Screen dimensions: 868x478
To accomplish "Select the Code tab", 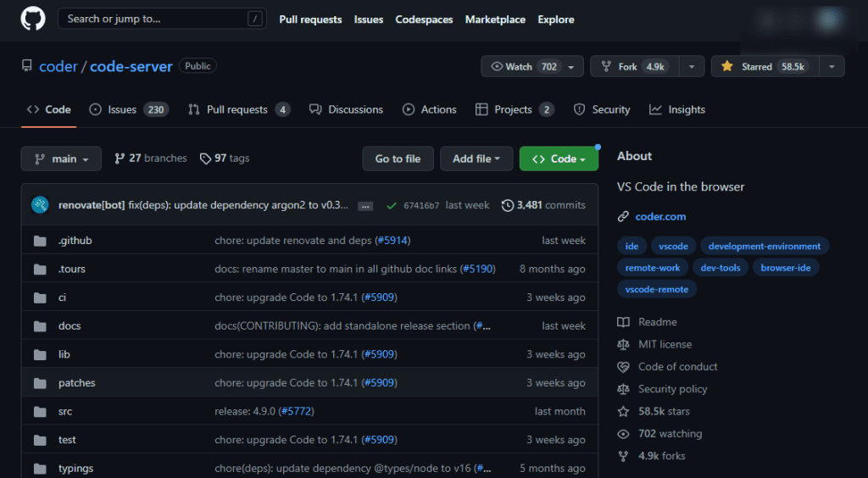I will pos(48,109).
